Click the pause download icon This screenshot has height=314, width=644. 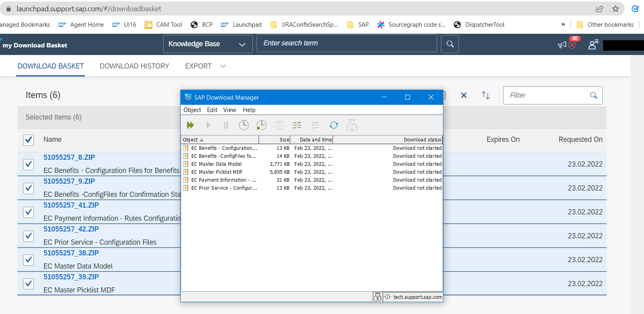pyautogui.click(x=226, y=125)
